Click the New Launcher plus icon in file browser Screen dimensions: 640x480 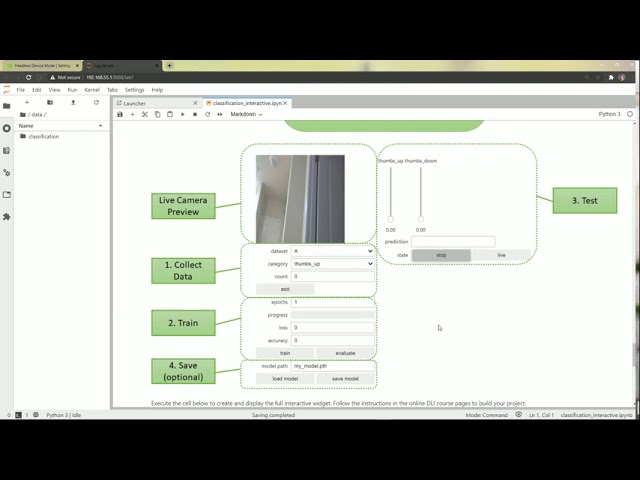click(27, 102)
